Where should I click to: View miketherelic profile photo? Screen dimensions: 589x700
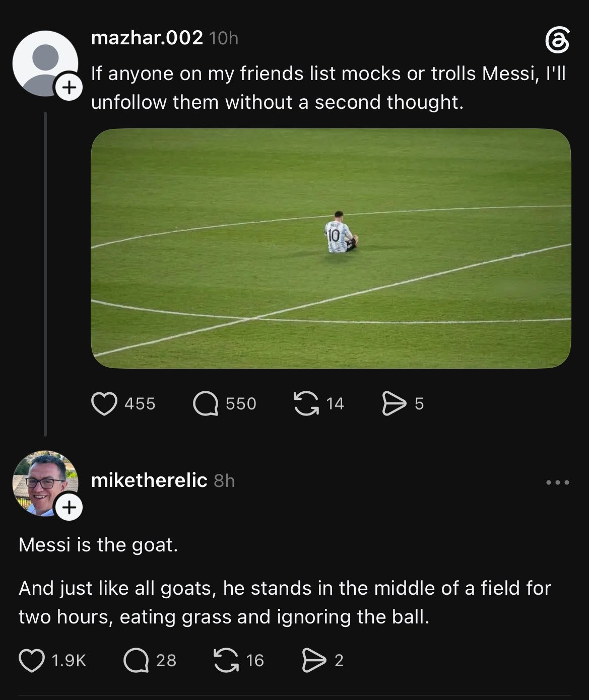[45, 482]
